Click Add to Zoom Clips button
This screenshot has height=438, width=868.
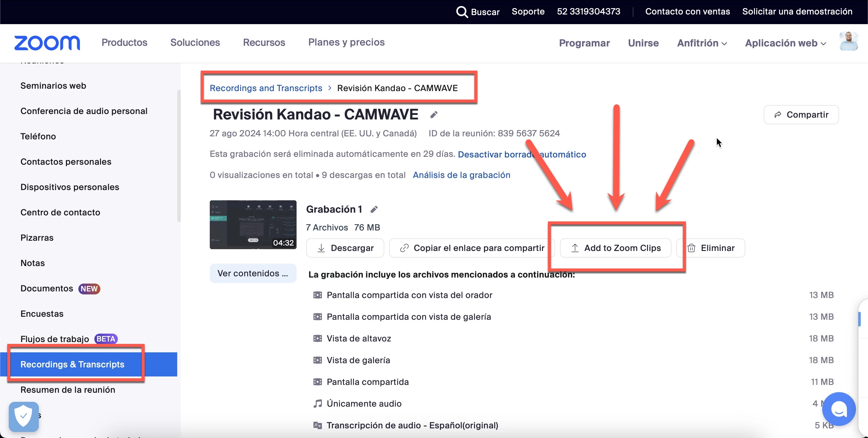point(616,248)
